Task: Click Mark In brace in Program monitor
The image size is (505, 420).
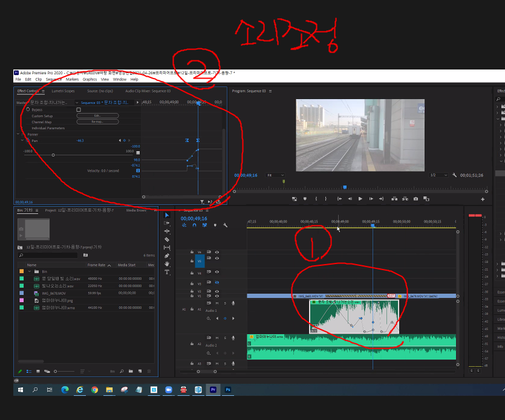Action: coord(316,199)
